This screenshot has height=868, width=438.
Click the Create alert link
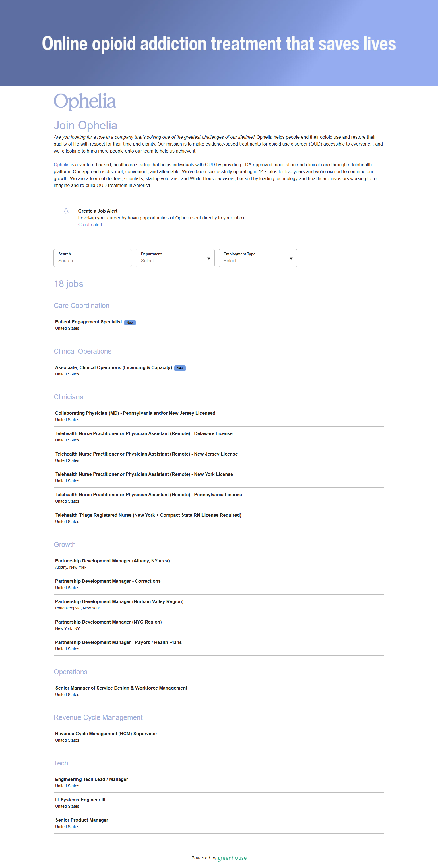tap(90, 225)
